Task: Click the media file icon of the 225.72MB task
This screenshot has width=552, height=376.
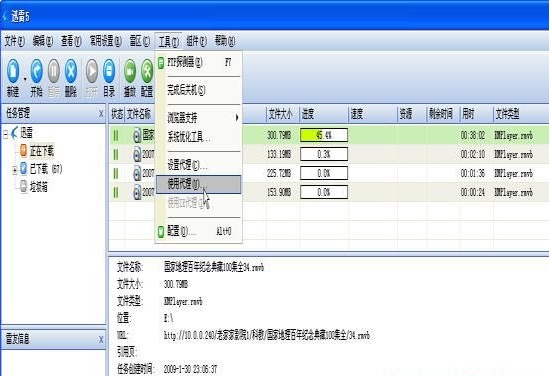Action: (137, 174)
